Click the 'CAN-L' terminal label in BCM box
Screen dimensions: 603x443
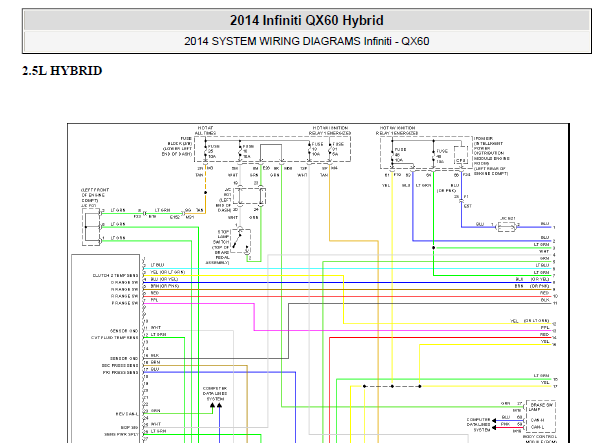(x=537, y=427)
